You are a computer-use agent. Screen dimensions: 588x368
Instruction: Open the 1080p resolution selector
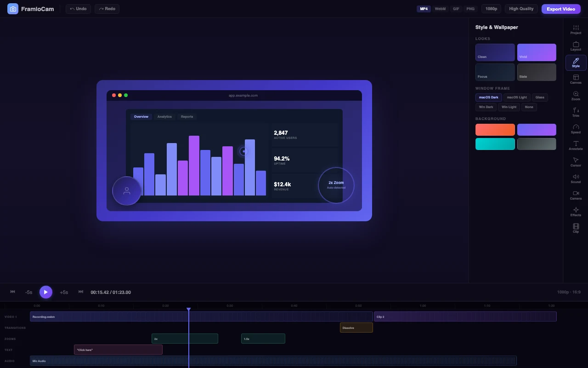point(491,9)
